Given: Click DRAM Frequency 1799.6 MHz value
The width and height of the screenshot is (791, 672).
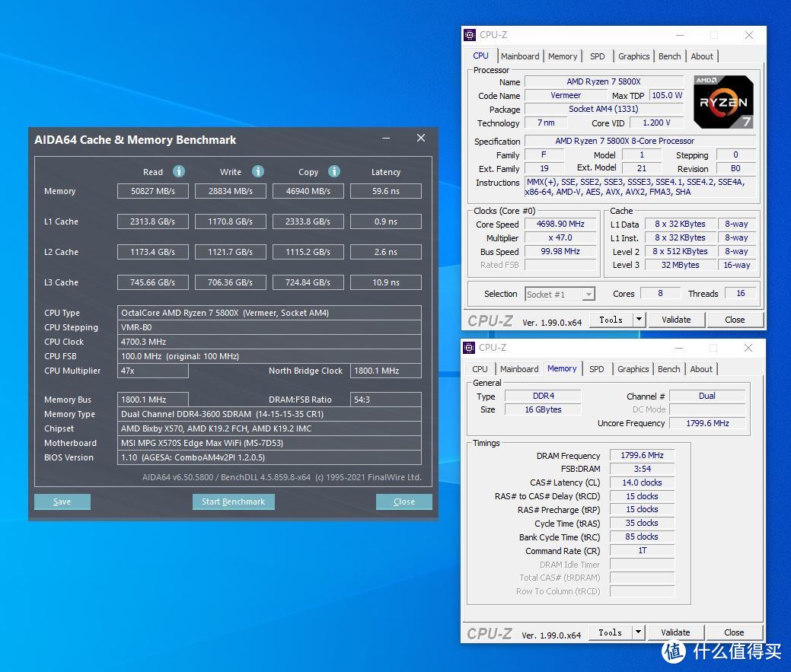Looking at the screenshot, I should click(x=642, y=455).
